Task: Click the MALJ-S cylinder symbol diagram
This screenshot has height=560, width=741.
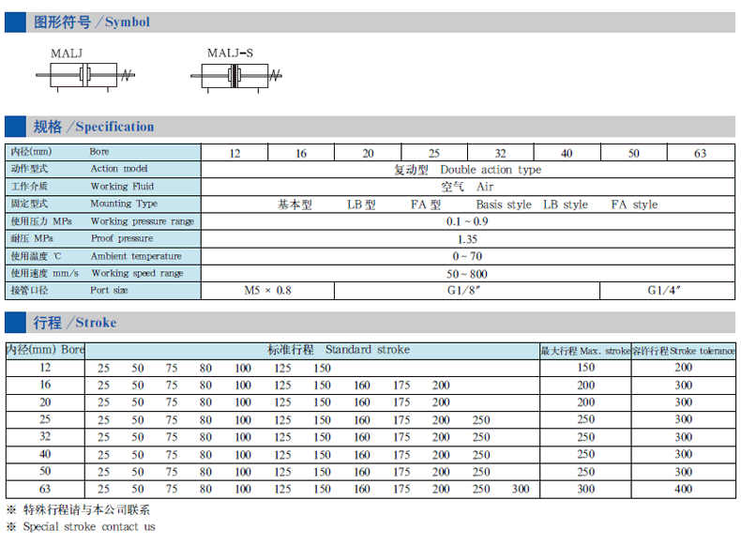Action: (236, 77)
